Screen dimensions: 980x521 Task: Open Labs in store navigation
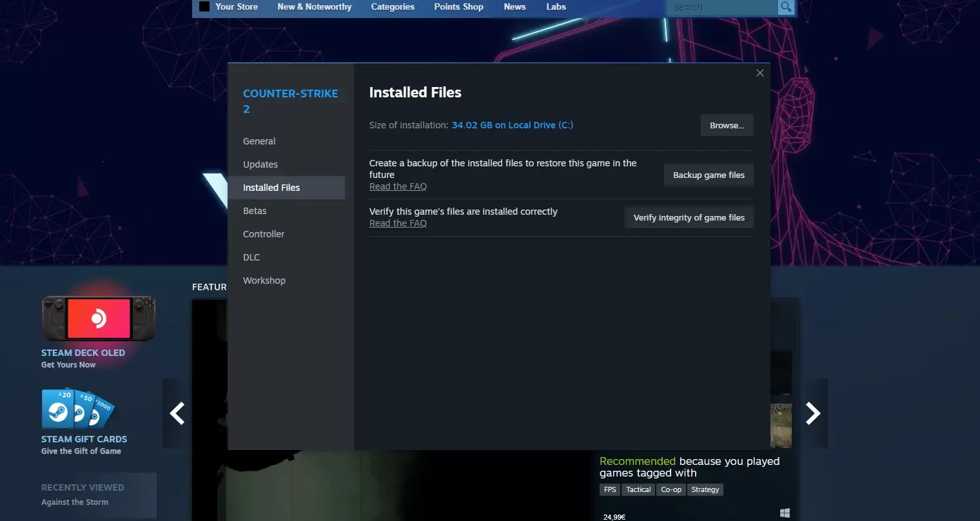point(556,7)
